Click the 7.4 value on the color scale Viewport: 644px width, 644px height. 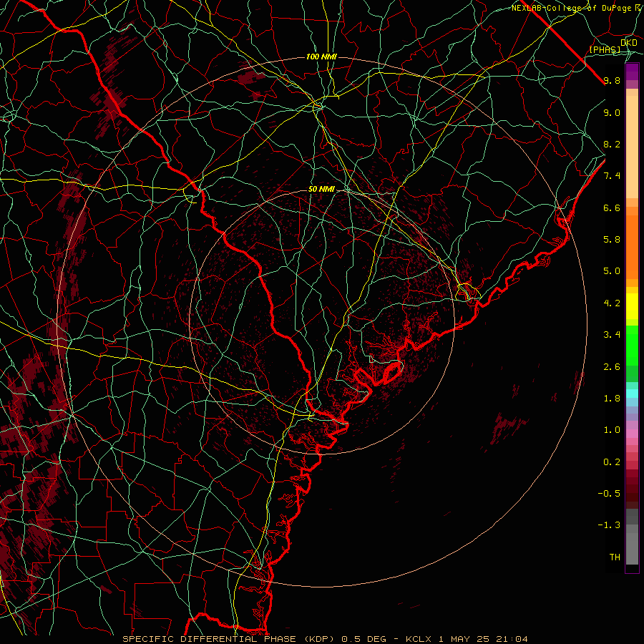click(612, 176)
